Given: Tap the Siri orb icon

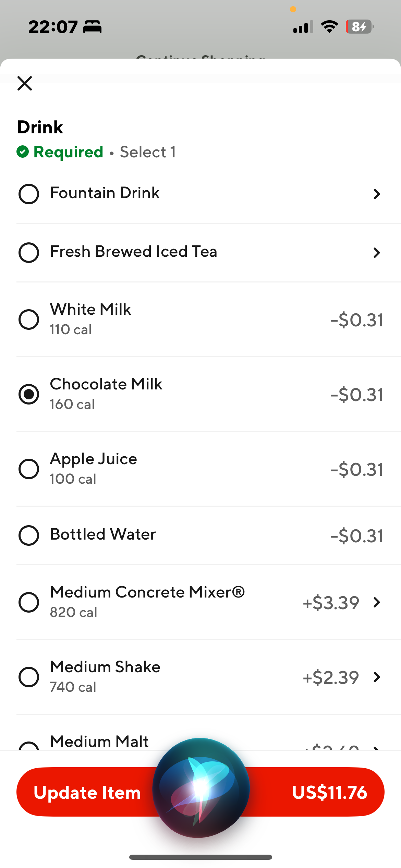Looking at the screenshot, I should point(201,787).
